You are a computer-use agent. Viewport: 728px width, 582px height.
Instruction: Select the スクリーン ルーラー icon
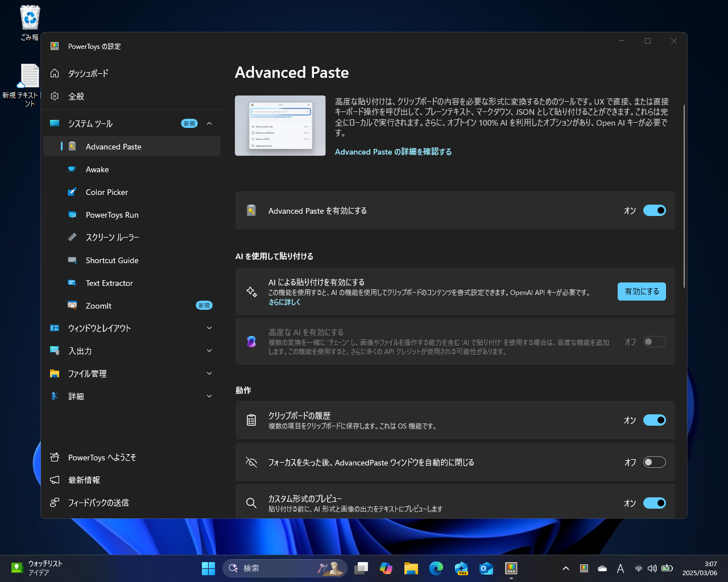click(73, 238)
